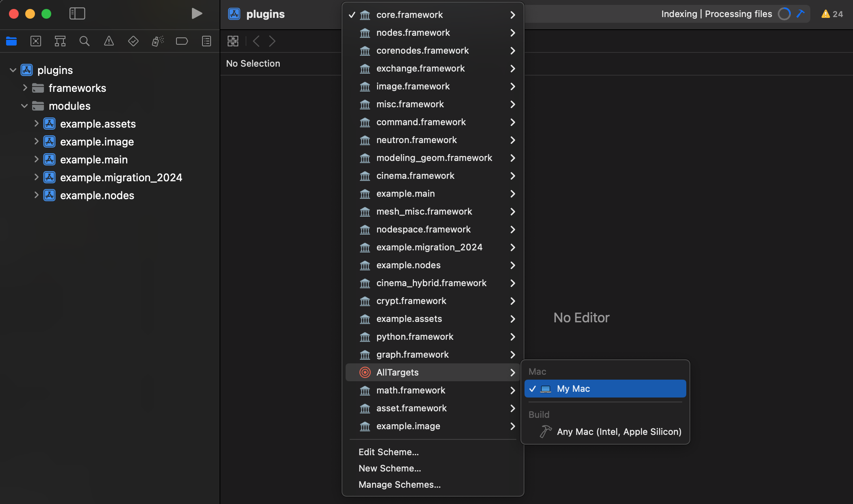Click the AllTargets bullseye icon

365,372
